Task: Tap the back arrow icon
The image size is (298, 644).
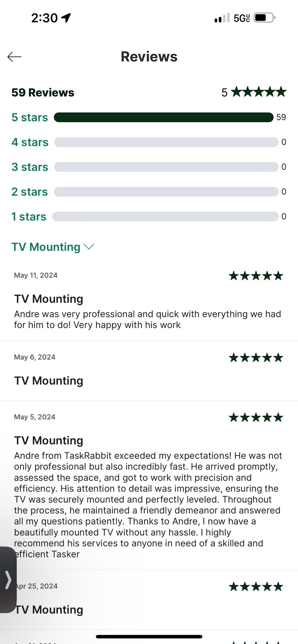Action: point(15,57)
